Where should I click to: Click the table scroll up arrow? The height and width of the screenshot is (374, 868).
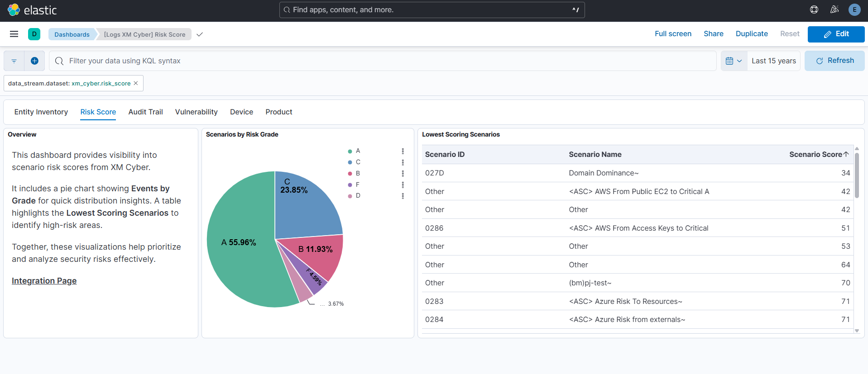tap(857, 148)
